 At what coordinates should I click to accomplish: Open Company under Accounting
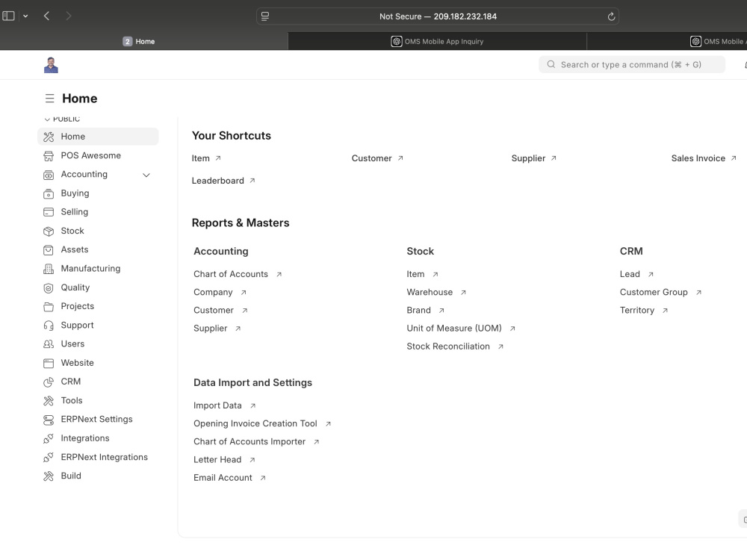220,293
